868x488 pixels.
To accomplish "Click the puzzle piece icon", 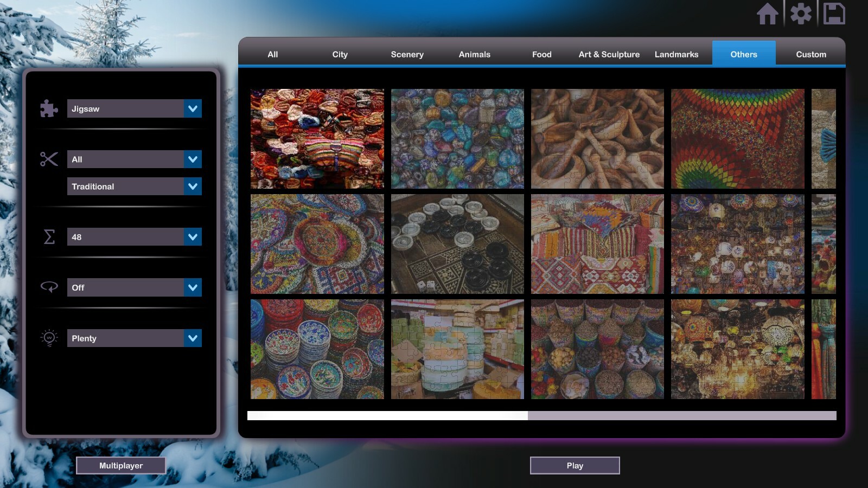I will [x=49, y=108].
